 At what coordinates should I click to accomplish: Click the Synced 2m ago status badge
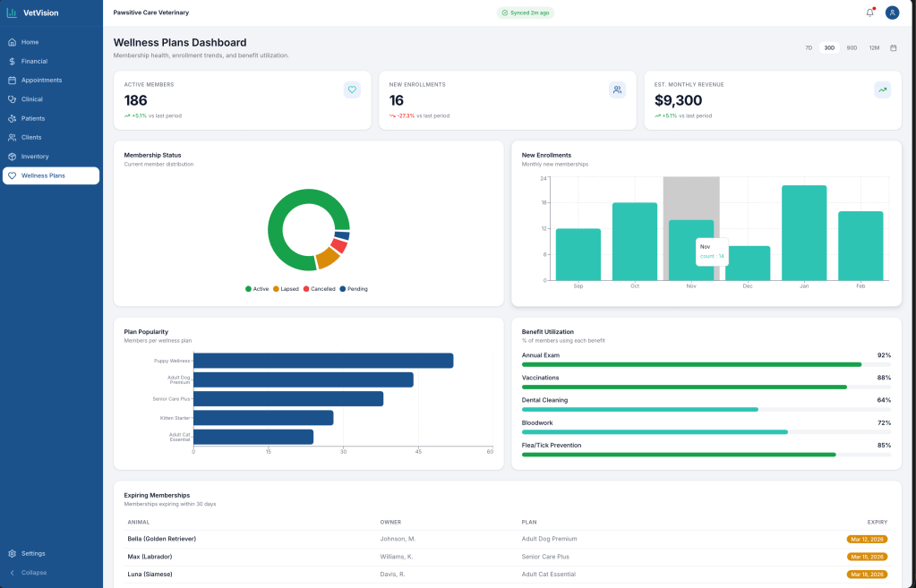tap(526, 13)
